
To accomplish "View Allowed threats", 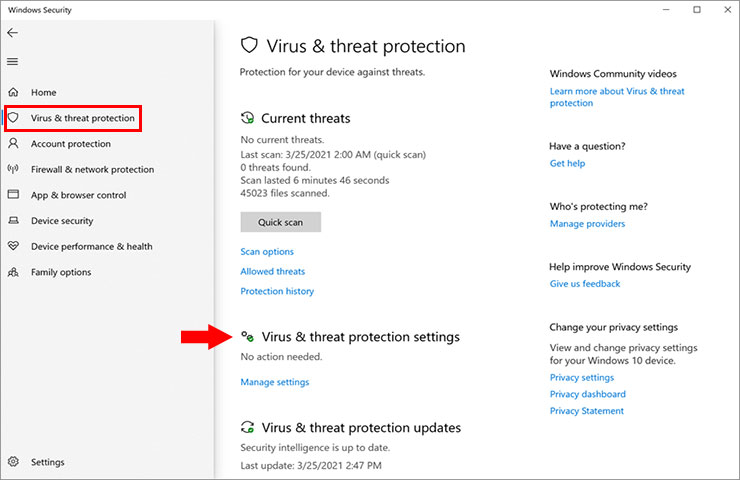I will 273,271.
